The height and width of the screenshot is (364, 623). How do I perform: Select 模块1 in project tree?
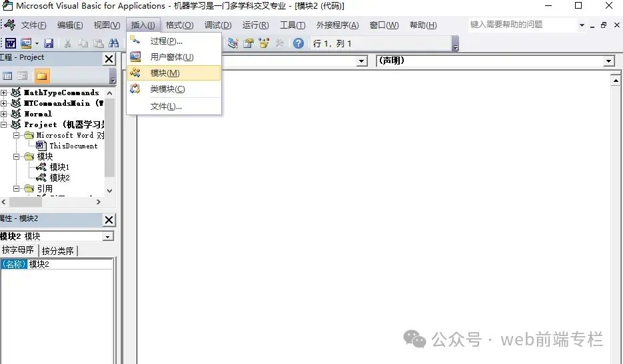coord(59,167)
